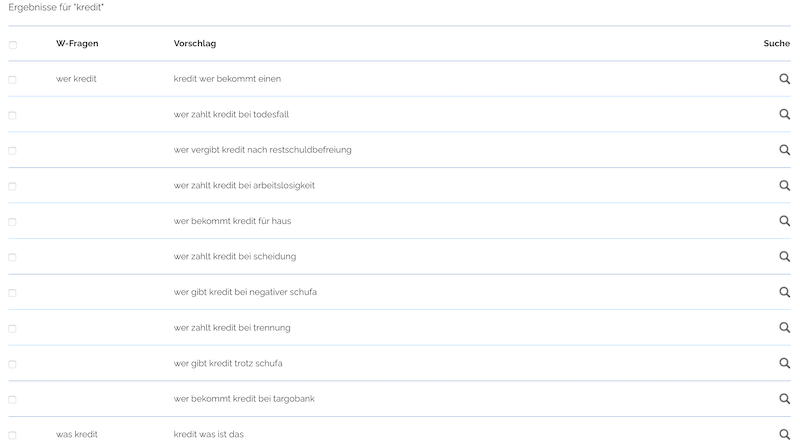This screenshot has width=800, height=448.
Task: Click search icon for 'kredit wer bekommt einen'
Action: 785,79
